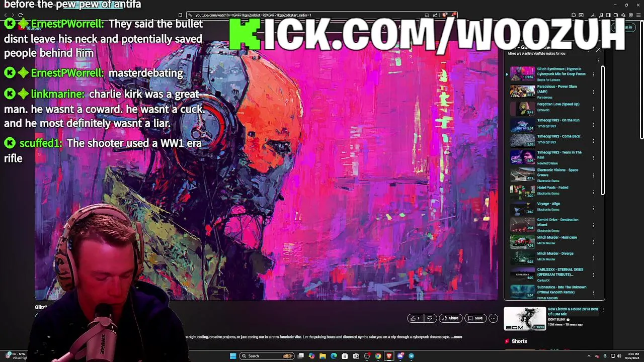This screenshot has height=362, width=644.
Task: Play Timecop1983 - On the Run
Action: pos(522,124)
